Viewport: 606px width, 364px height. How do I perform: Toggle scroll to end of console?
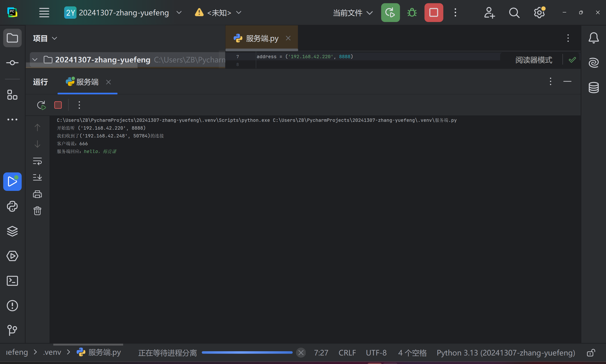[37, 177]
